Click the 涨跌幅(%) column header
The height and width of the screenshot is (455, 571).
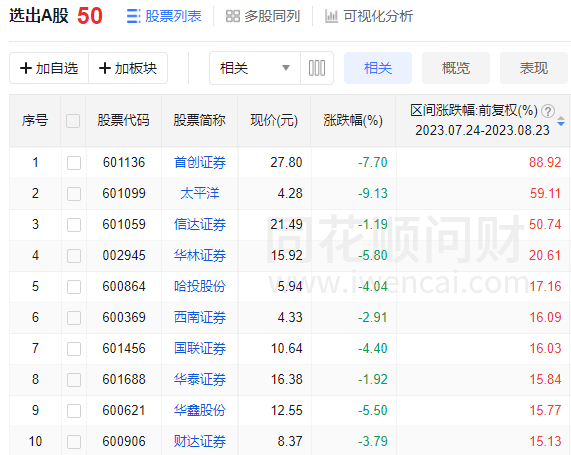tap(353, 120)
